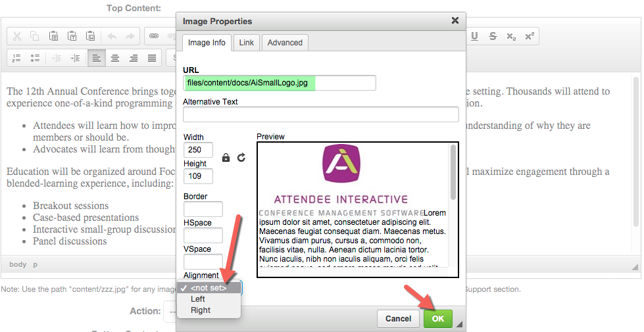Insert a numbered list
The height and width of the screenshot is (332, 644).
click(x=17, y=59)
